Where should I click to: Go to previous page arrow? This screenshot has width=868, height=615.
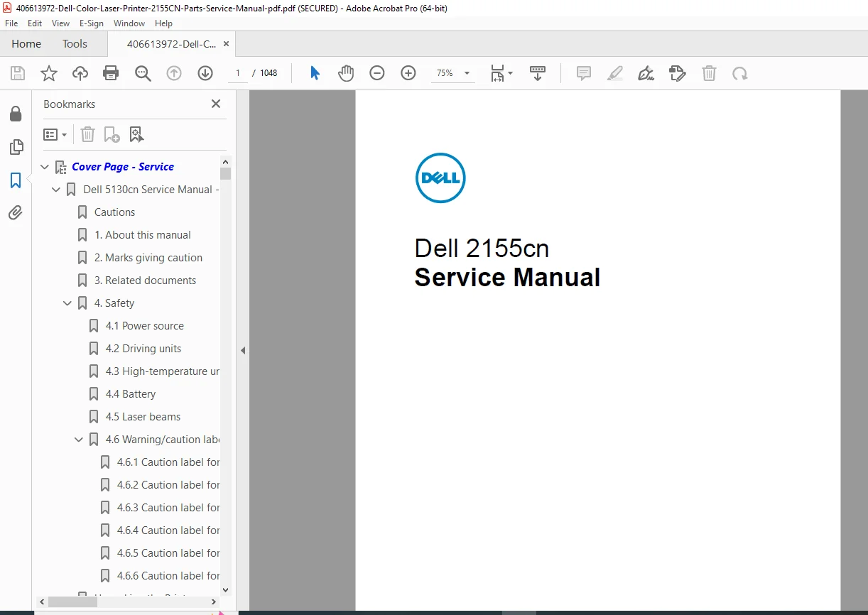pyautogui.click(x=174, y=73)
